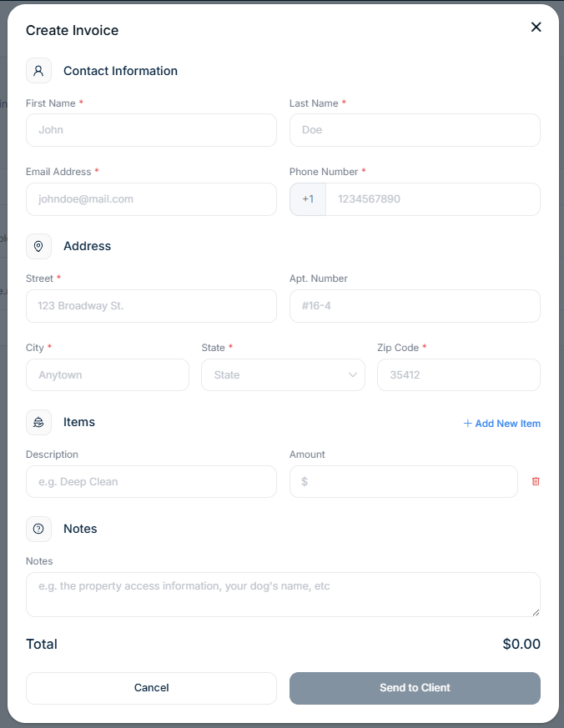Click the Items section icon
The width and height of the screenshot is (564, 728).
pyautogui.click(x=38, y=422)
